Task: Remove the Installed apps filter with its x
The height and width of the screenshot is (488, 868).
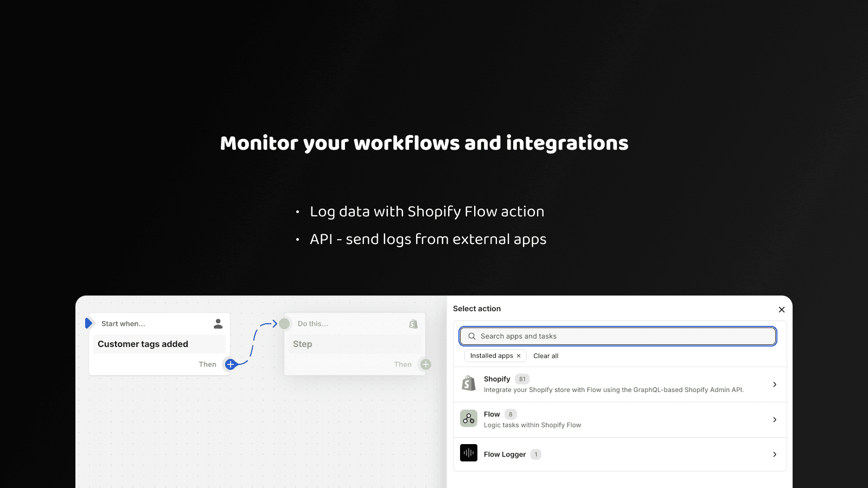Action: (519, 356)
